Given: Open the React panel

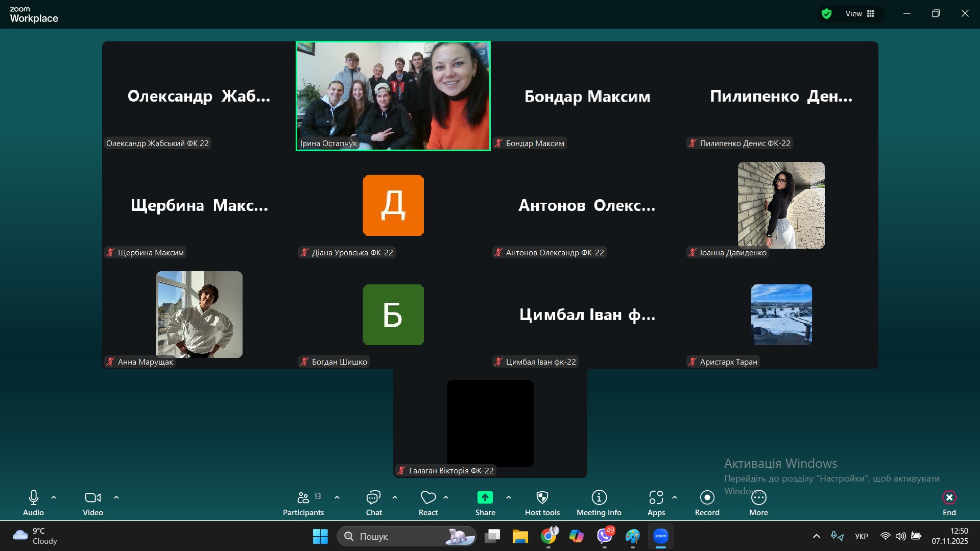Looking at the screenshot, I should pyautogui.click(x=428, y=502).
